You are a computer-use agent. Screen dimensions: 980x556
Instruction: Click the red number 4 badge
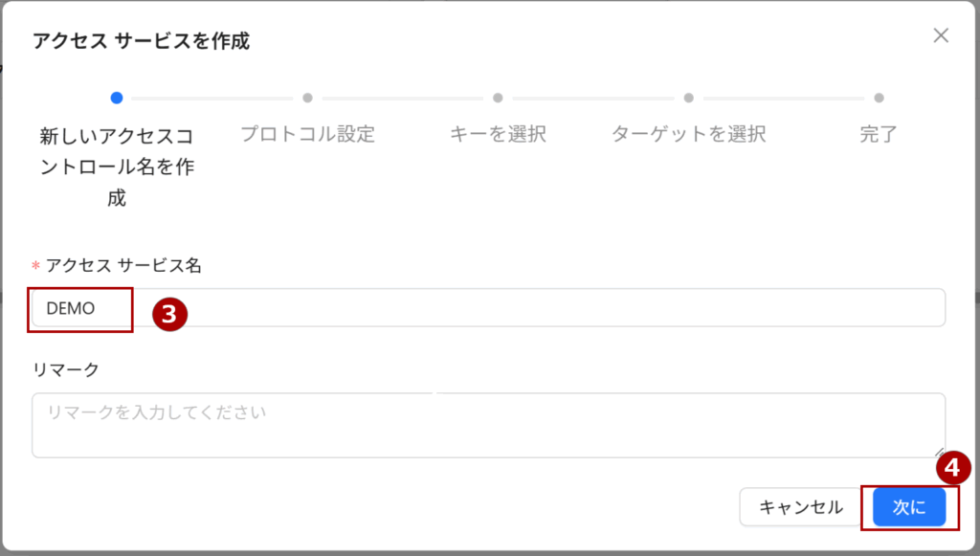coord(952,467)
